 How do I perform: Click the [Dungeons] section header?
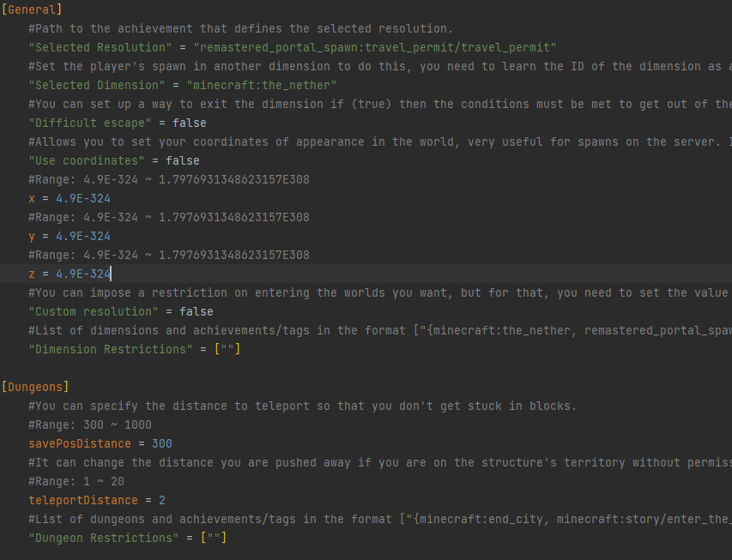pyautogui.click(x=36, y=387)
